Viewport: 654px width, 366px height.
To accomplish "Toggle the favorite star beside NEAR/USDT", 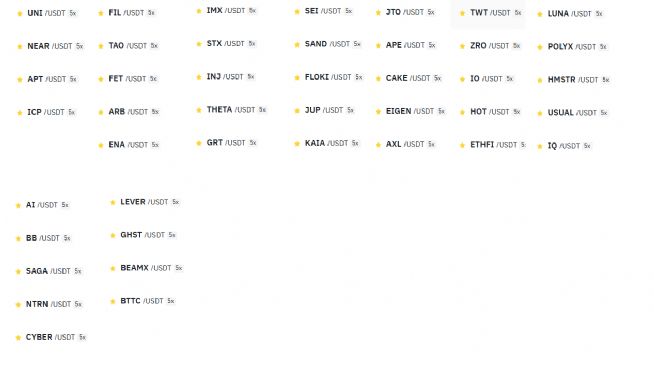I will (20, 47).
